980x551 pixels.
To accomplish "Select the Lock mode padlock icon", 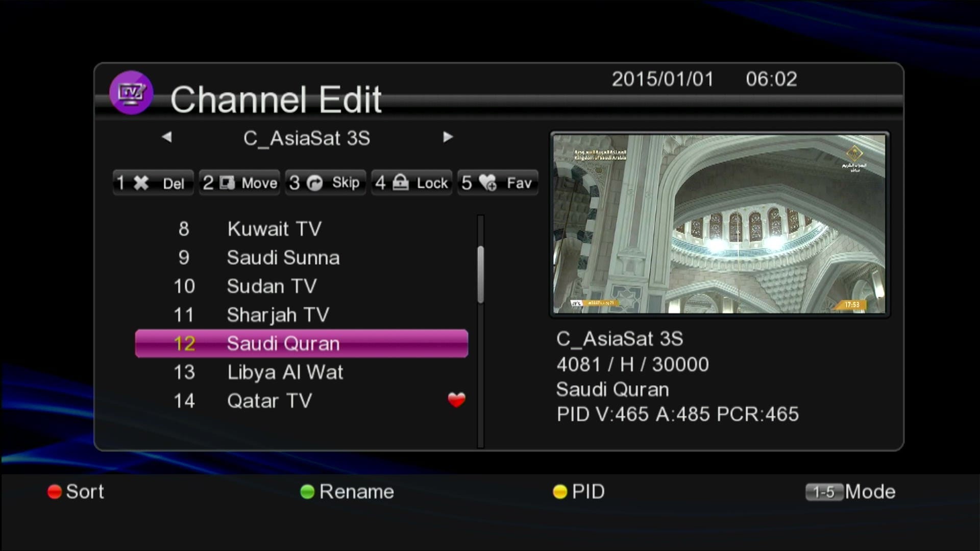I will click(401, 182).
